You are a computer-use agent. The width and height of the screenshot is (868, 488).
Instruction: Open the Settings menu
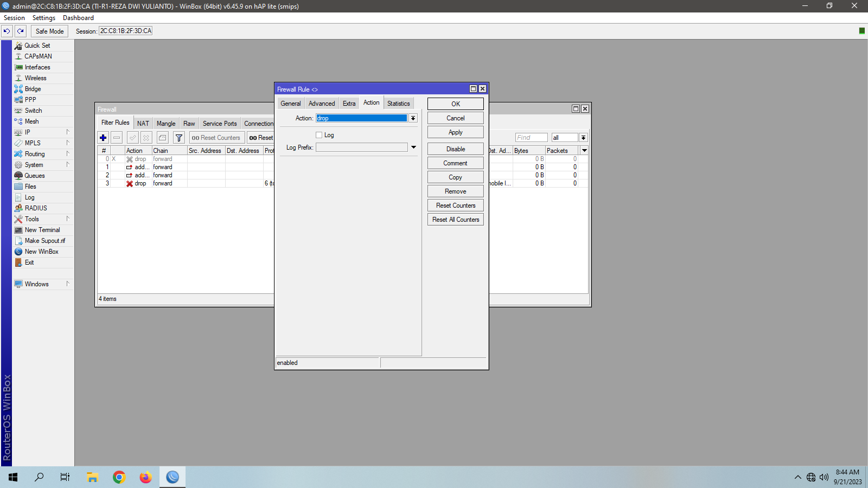point(44,18)
